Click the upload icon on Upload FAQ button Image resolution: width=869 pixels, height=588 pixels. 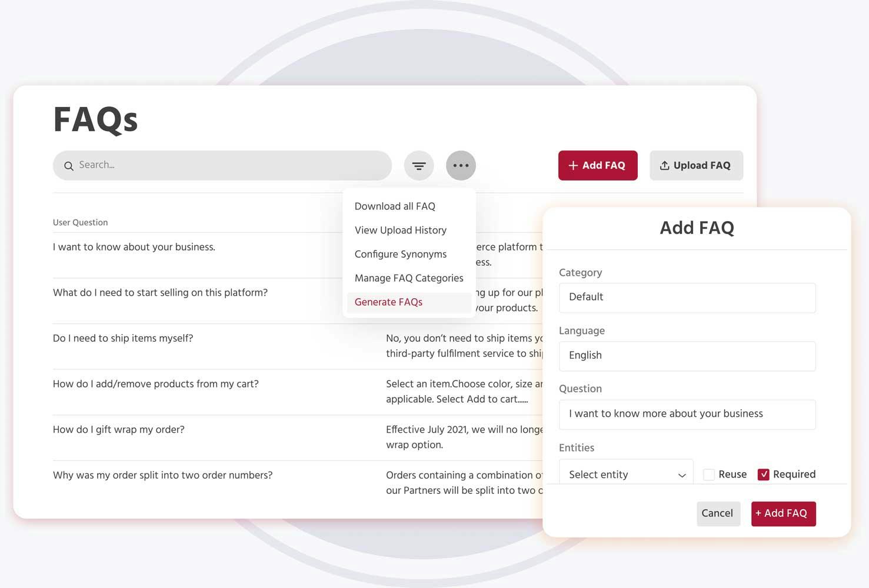point(665,165)
